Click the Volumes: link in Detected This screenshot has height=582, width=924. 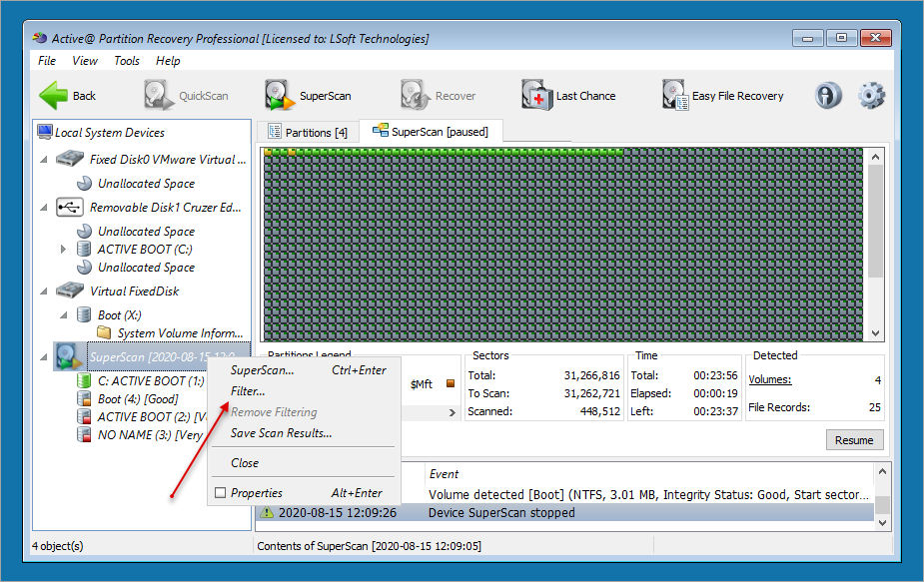tap(769, 380)
